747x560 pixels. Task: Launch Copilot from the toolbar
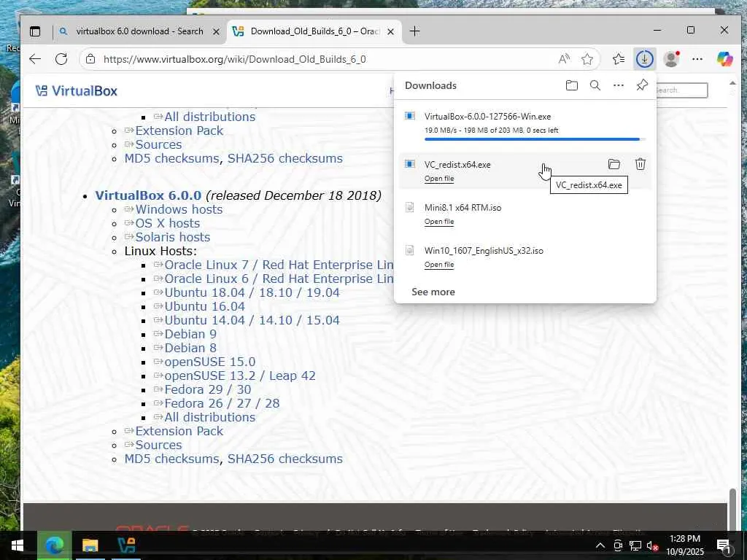(x=724, y=59)
